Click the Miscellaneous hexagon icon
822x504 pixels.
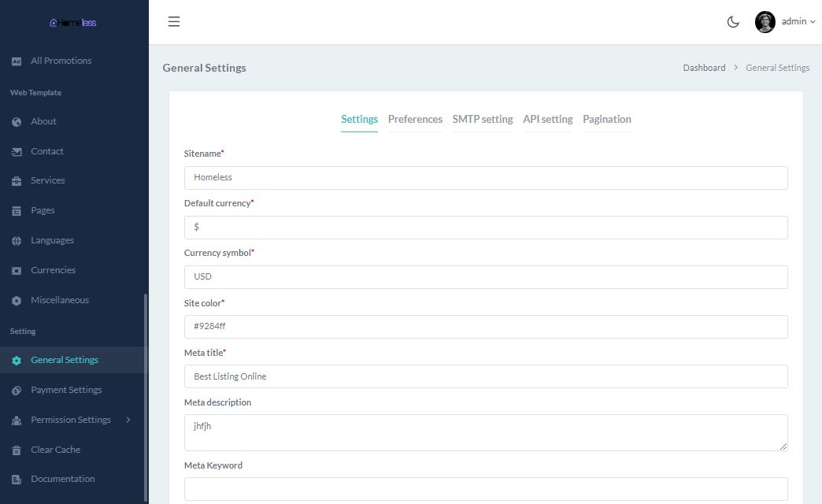point(17,301)
